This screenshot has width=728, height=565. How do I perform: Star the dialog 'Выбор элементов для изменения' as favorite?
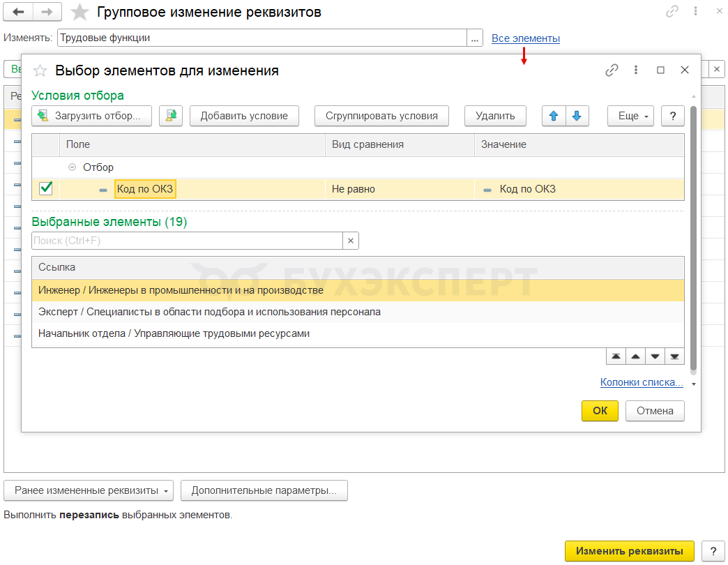click(x=40, y=70)
